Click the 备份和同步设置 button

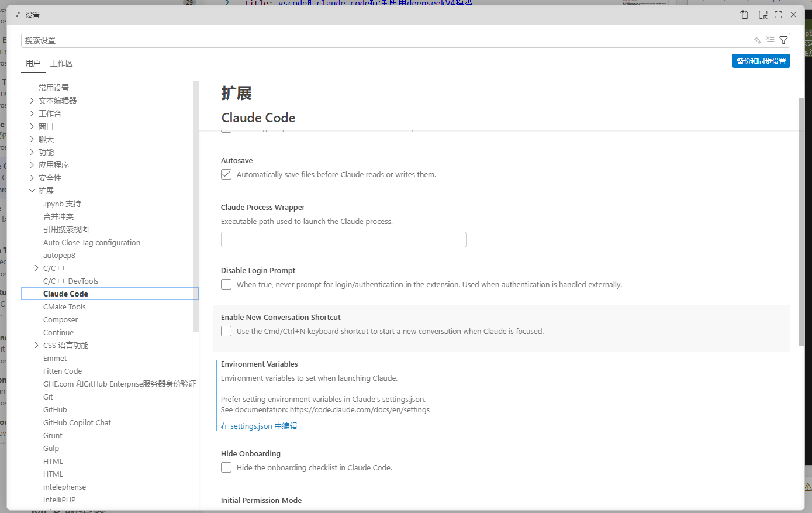761,61
